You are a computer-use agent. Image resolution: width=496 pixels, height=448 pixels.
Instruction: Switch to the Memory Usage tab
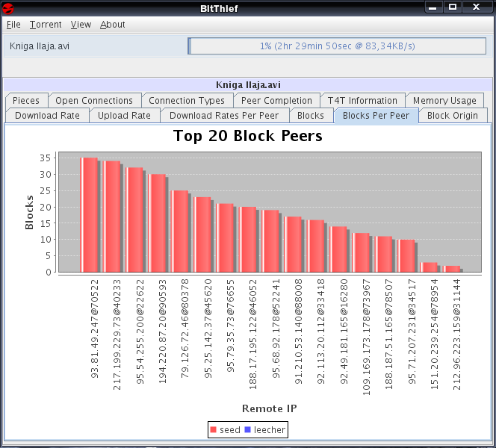pos(444,101)
